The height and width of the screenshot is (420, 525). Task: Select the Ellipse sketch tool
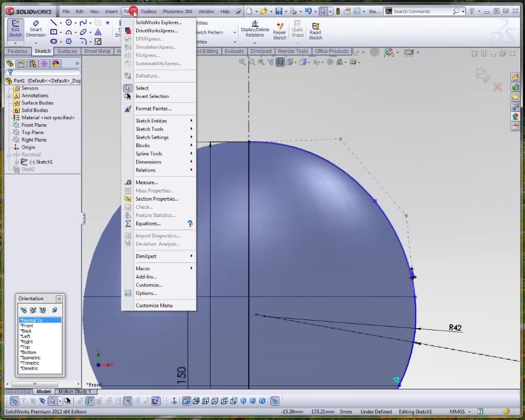coord(83,32)
